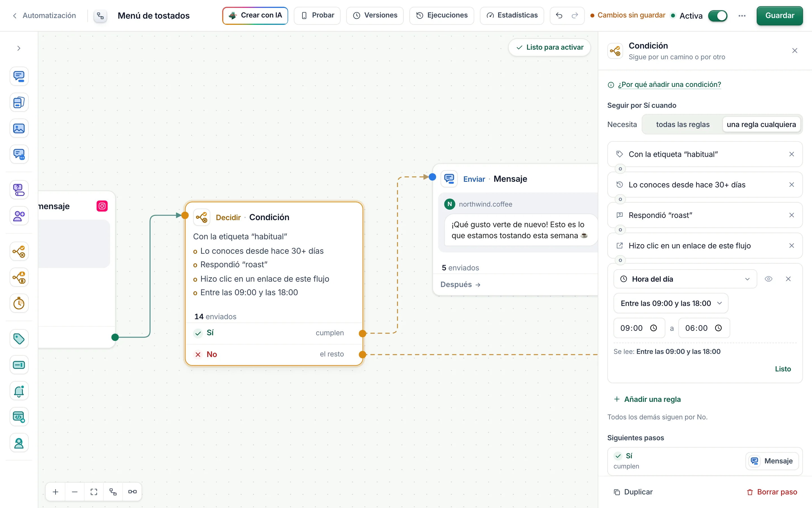
Task: Add a timer delay step from sidebar
Action: 19,303
